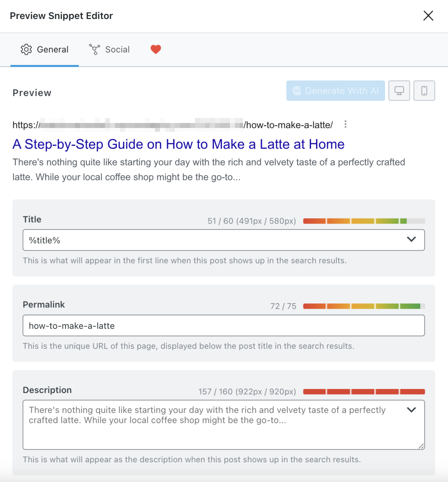Image resolution: width=448 pixels, height=482 pixels.
Task: Click the Title length indicator bar
Action: (363, 221)
